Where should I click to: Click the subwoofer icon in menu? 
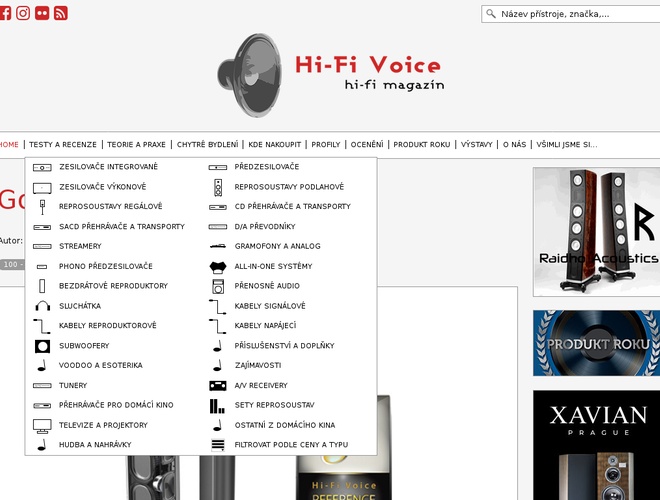click(x=42, y=346)
